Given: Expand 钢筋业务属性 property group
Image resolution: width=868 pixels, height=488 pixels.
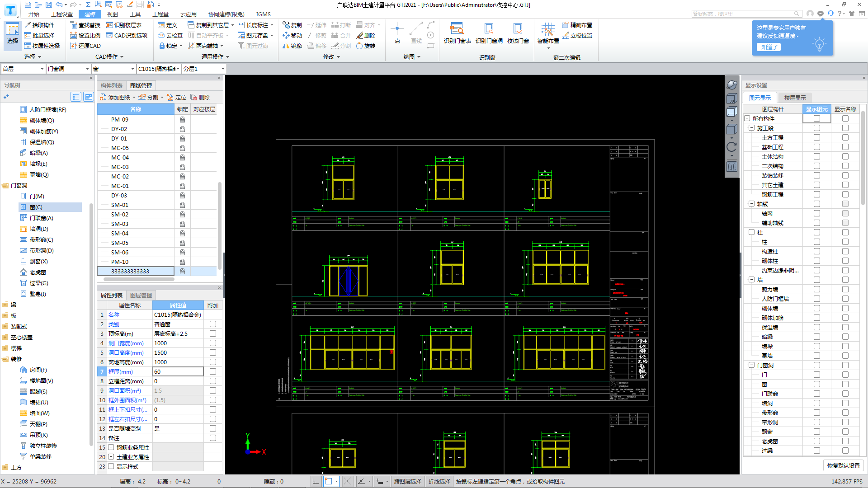Looking at the screenshot, I should (111, 447).
